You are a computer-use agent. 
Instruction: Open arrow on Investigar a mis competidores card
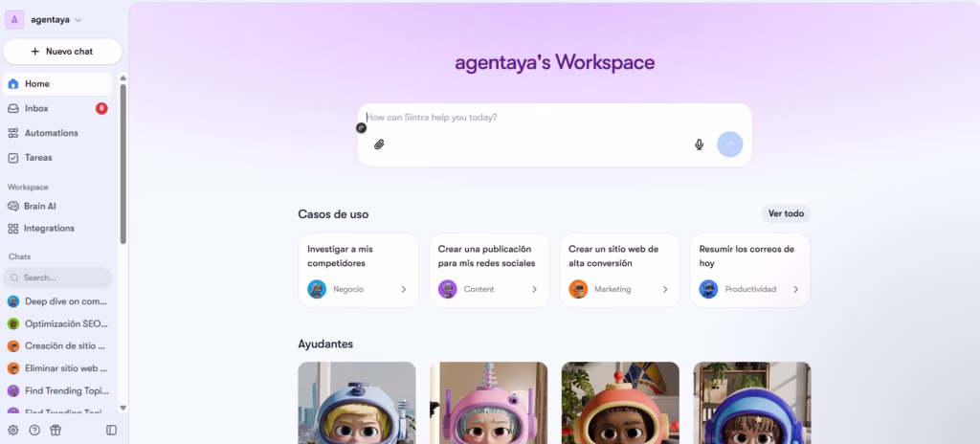coord(404,290)
